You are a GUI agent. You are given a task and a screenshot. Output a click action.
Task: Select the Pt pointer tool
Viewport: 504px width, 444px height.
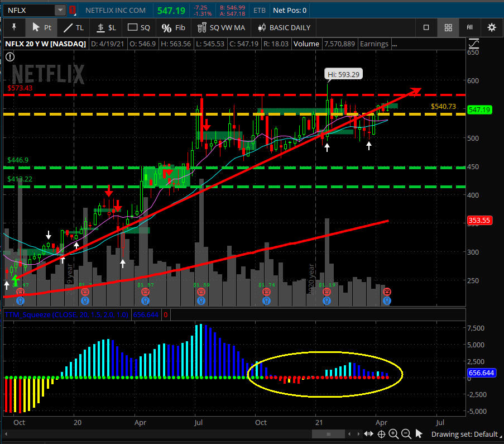[41, 27]
